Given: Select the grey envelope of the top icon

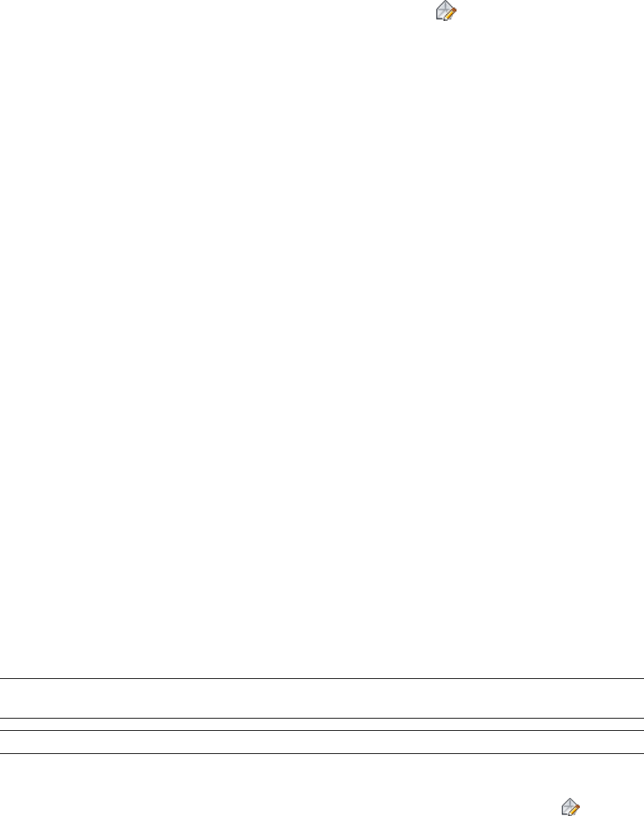Looking at the screenshot, I should [443, 9].
